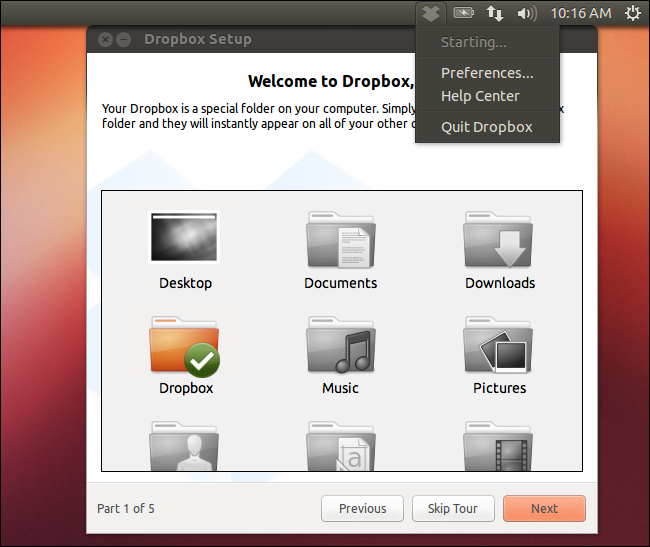Select the Downloads folder icon

(x=498, y=240)
